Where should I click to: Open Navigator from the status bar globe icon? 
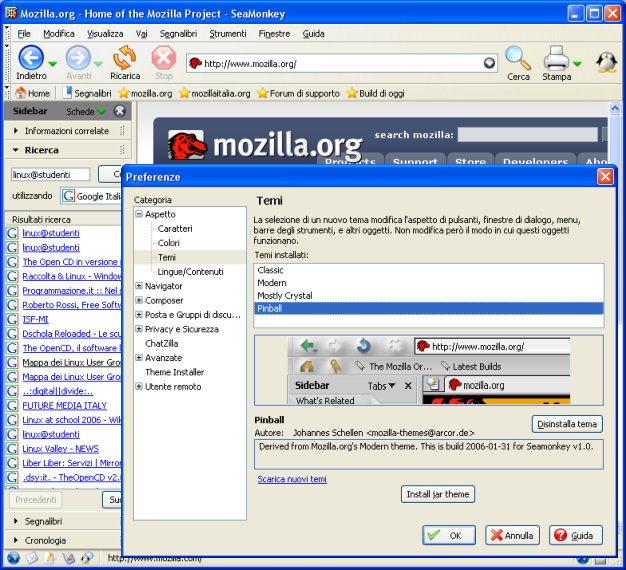[x=13, y=557]
